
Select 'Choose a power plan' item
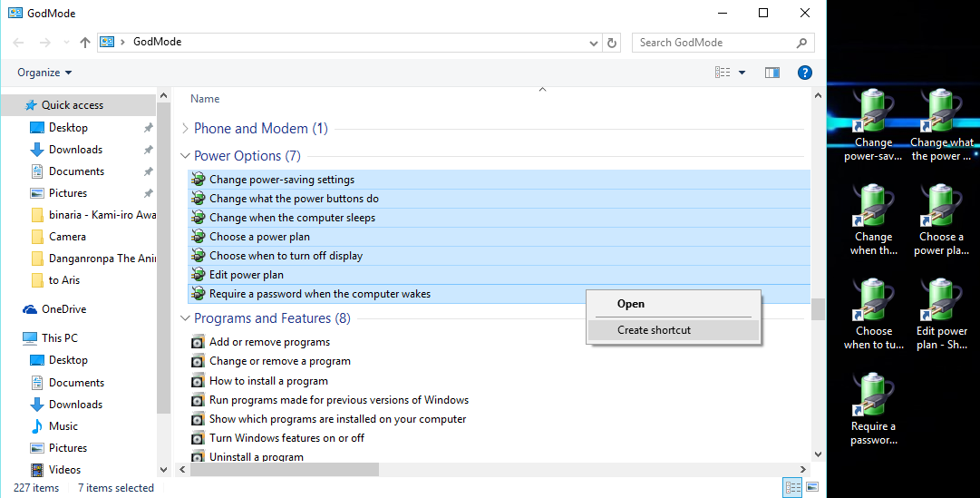pos(499,237)
